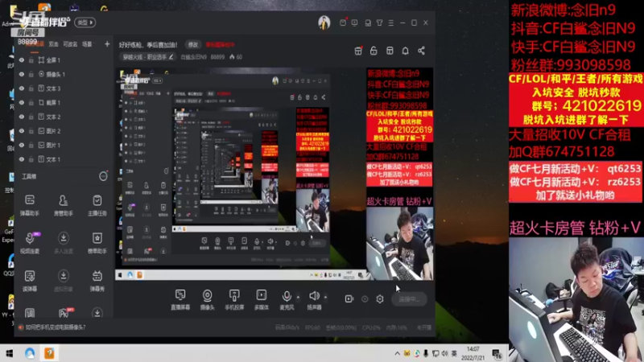Screen dimensions: 644x362
Task: Hide the 文本 2 source
Action: pos(22,117)
